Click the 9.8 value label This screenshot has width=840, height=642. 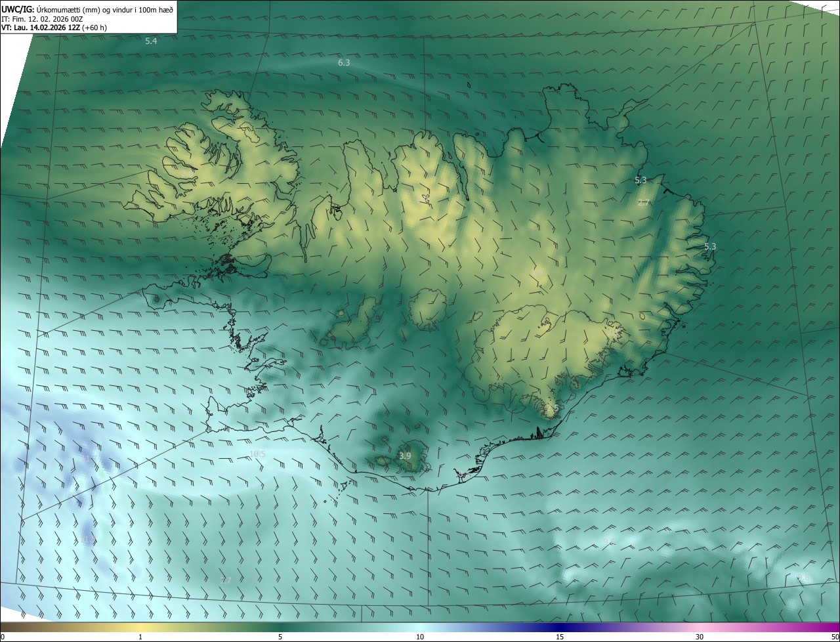[x=804, y=577]
